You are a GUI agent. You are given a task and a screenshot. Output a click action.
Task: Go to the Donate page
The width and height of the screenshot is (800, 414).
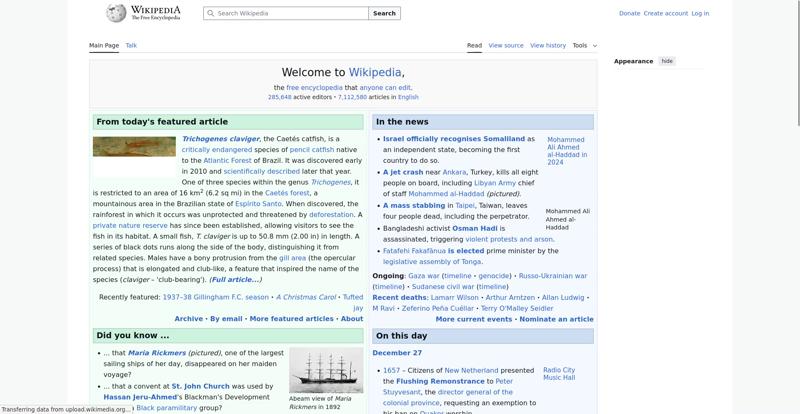point(629,14)
